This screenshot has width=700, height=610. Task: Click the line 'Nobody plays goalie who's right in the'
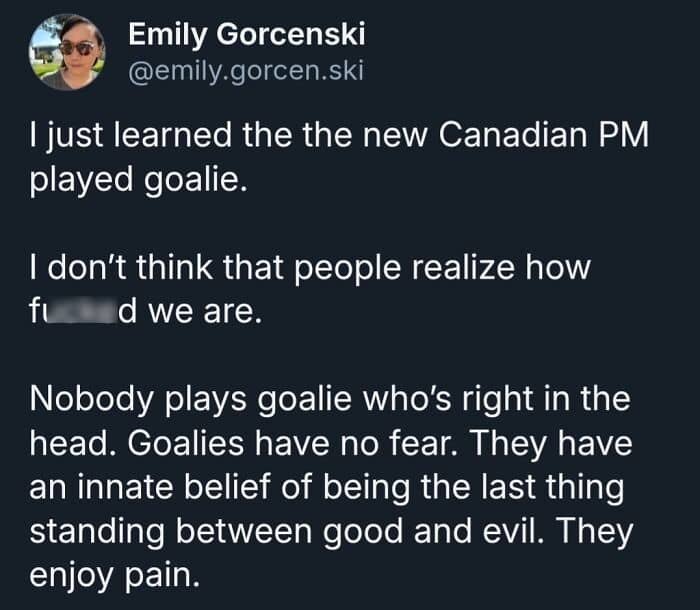coord(330,398)
